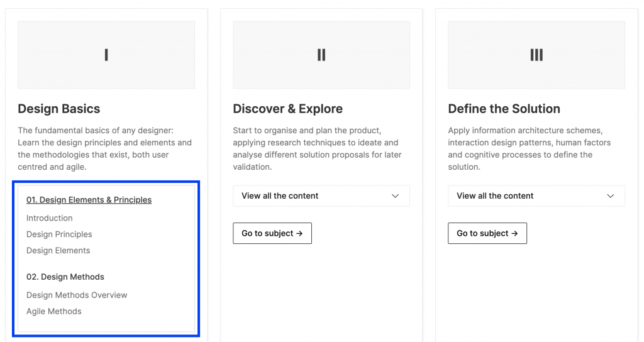
Task: Click the Discover & Explore card title
Action: point(287,109)
